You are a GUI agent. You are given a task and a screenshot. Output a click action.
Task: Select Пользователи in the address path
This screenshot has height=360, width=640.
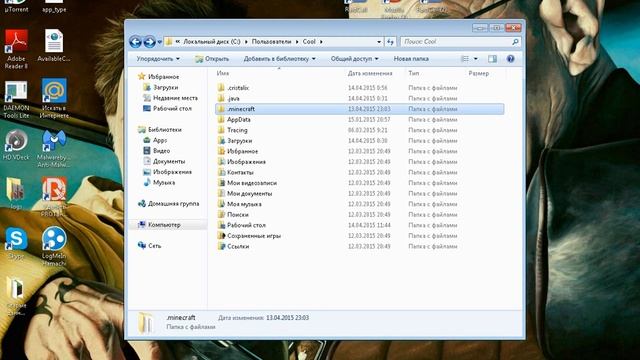click(x=271, y=42)
